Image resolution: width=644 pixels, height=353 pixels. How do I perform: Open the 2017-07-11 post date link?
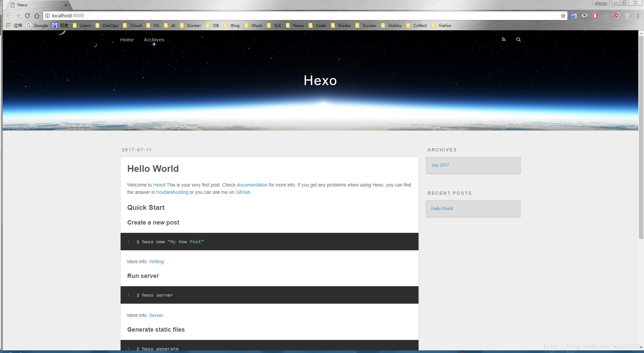(x=137, y=150)
